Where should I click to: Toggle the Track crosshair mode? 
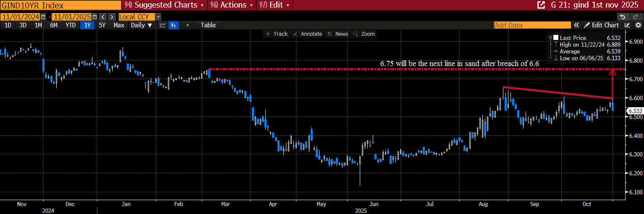(x=276, y=34)
